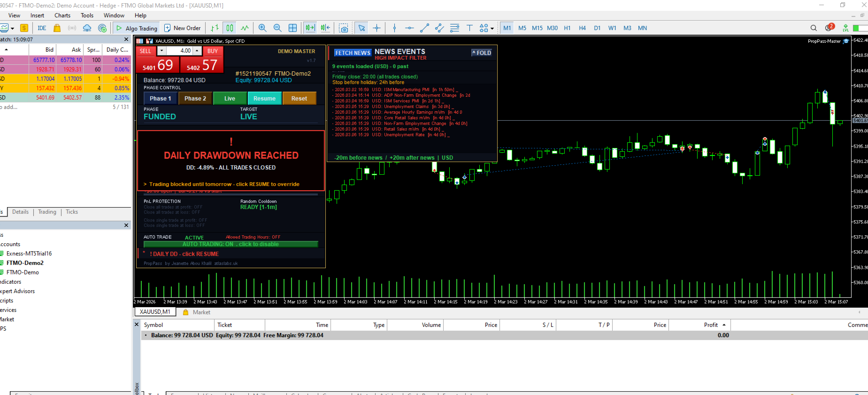Fold the News Events panel
868x395 pixels.
482,53
